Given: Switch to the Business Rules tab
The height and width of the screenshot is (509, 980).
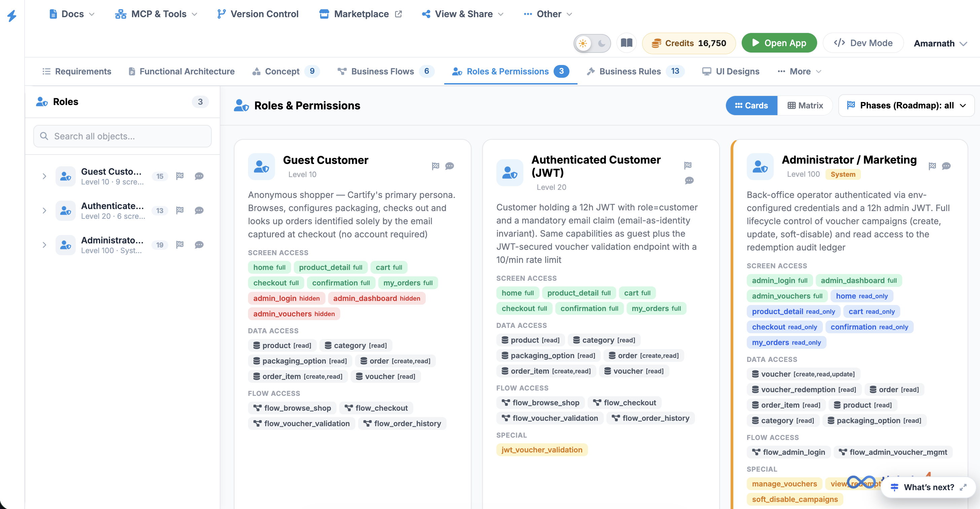Looking at the screenshot, I should coord(635,71).
